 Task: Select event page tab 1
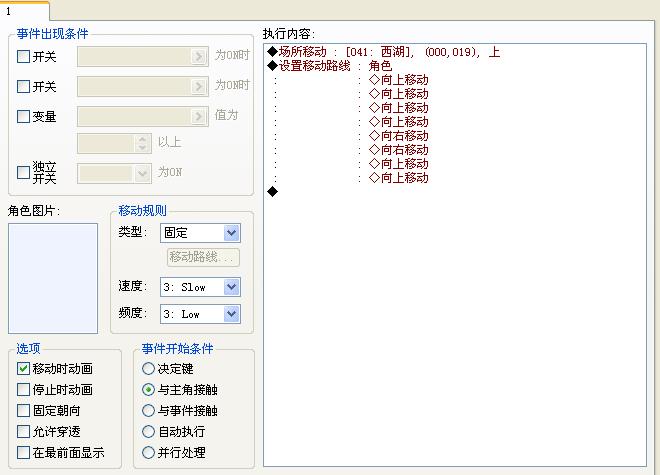[24, 11]
